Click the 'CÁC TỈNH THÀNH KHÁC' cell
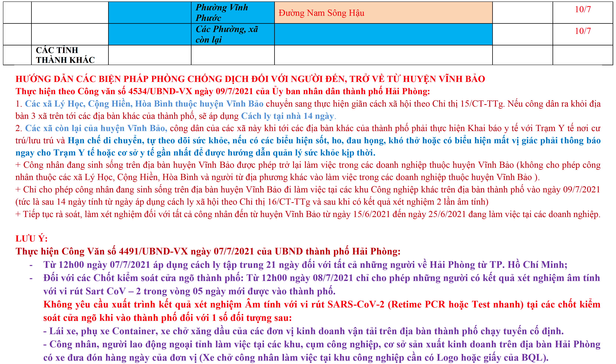This screenshot has height=364, width=616. point(65,55)
